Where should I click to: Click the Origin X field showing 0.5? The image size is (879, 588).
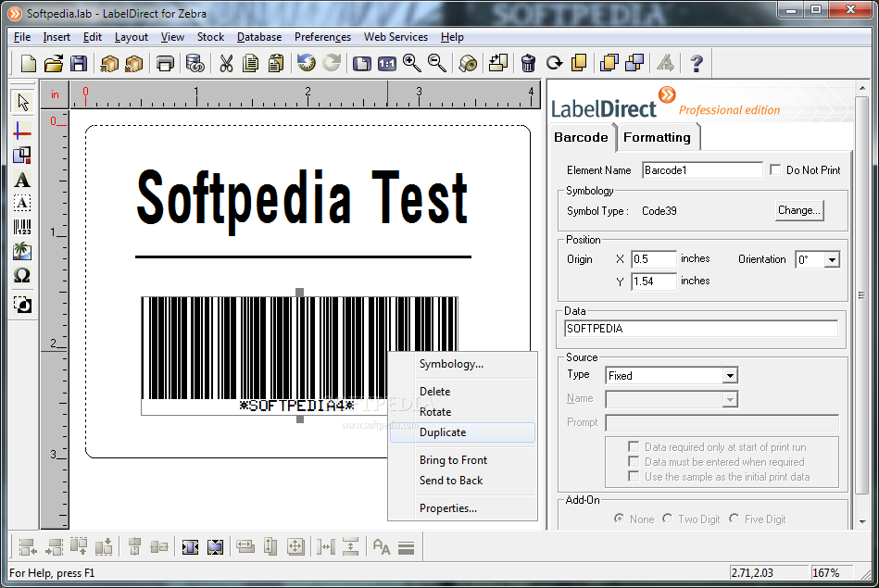tap(654, 259)
